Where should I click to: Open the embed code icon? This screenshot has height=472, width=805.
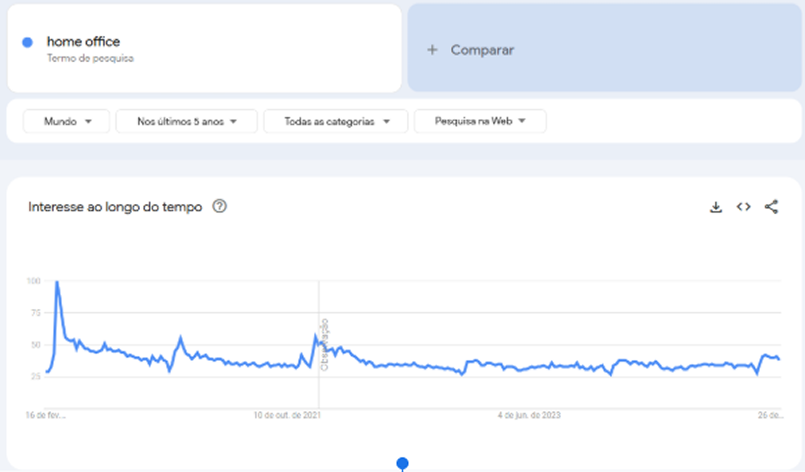point(743,207)
